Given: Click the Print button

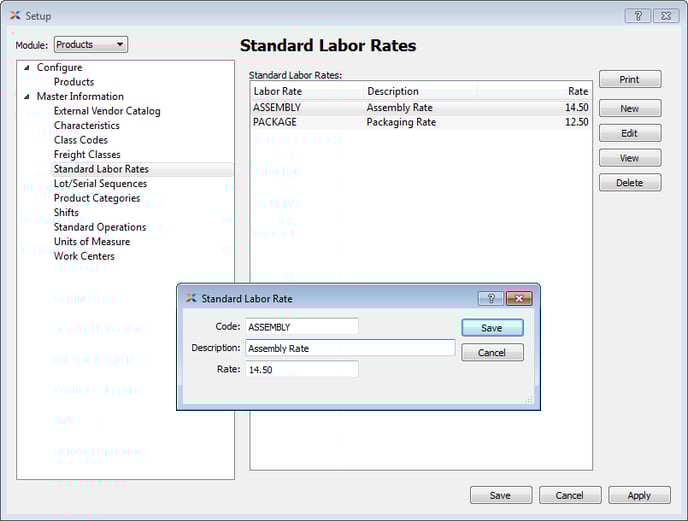Looking at the screenshot, I should coord(629,79).
